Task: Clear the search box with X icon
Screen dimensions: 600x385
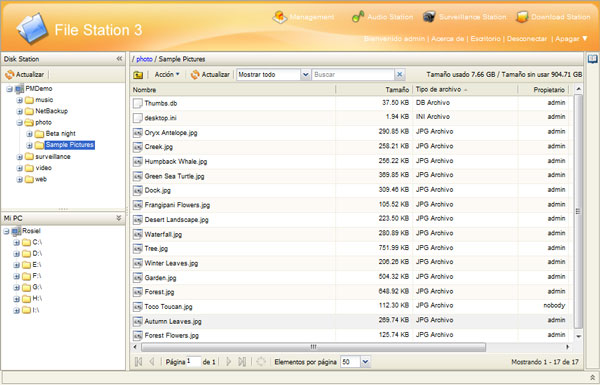Action: [x=399, y=75]
